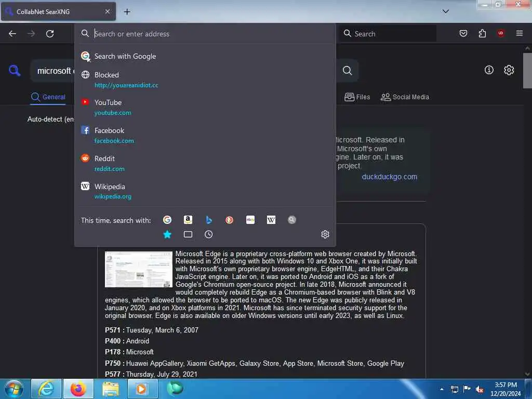Switch to Files search category tab

[x=357, y=97]
